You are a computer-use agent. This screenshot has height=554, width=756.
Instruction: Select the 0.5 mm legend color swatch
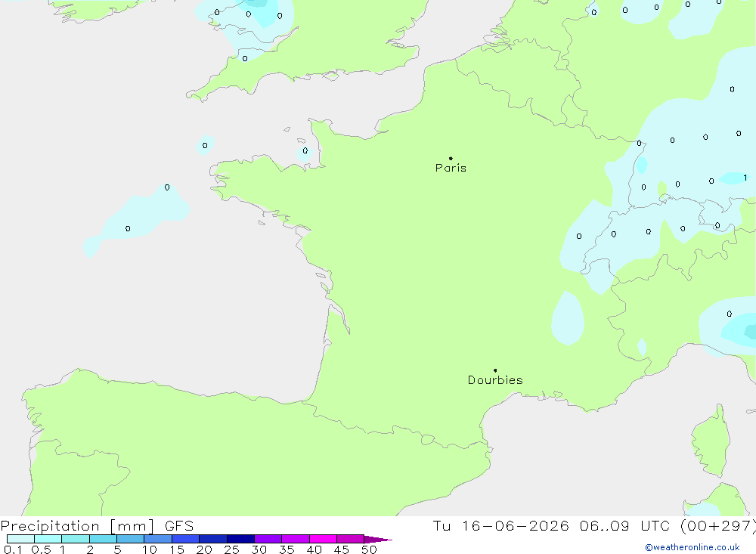click(48, 539)
